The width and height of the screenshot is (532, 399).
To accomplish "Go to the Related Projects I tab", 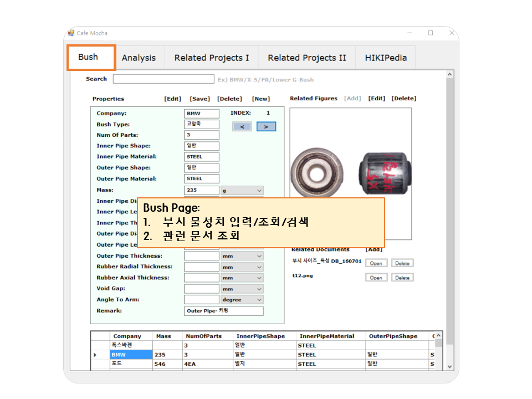I will point(212,58).
